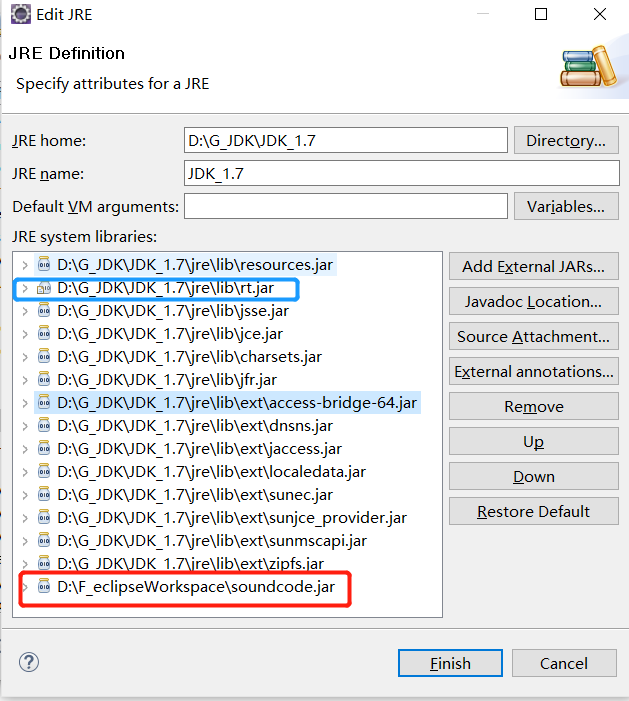
Task: Maximize the Edit JRE window
Action: point(541,14)
